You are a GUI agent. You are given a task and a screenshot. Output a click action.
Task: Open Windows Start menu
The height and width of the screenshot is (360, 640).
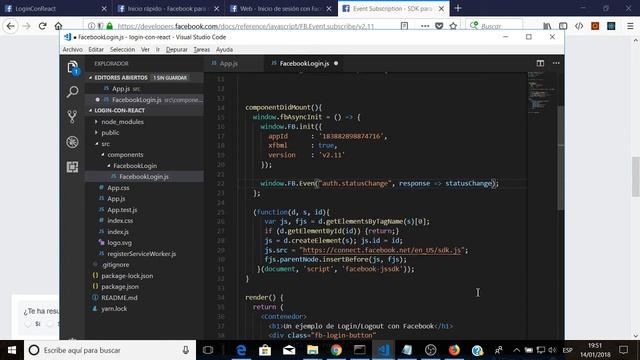coord(12,350)
